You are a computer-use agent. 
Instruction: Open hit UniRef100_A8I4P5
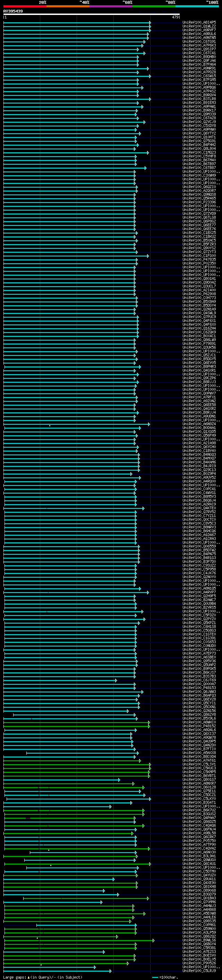(x=199, y=23)
